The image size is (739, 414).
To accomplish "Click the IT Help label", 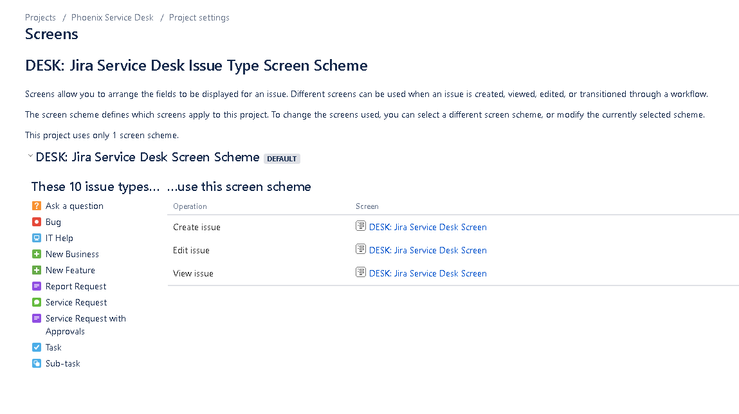I will point(59,238).
